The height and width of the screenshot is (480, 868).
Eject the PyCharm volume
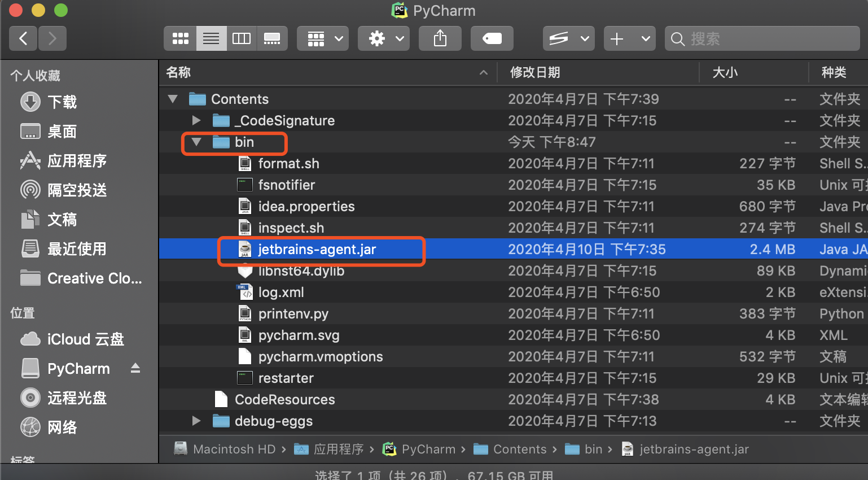pyautogui.click(x=135, y=369)
